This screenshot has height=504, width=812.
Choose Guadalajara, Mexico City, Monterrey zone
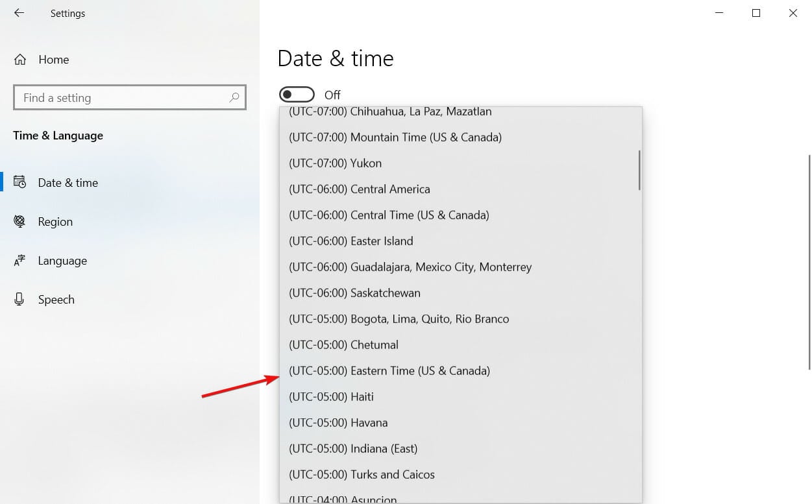click(461, 267)
